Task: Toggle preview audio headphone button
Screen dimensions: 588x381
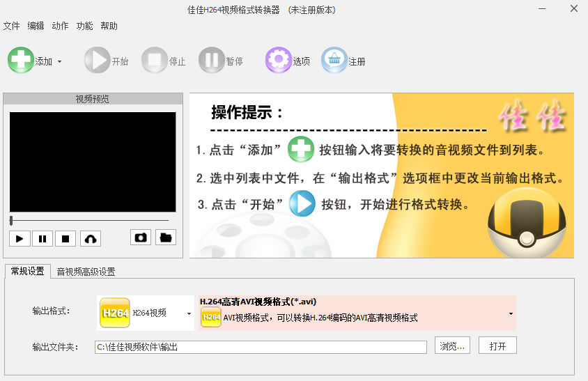Action: coord(91,239)
